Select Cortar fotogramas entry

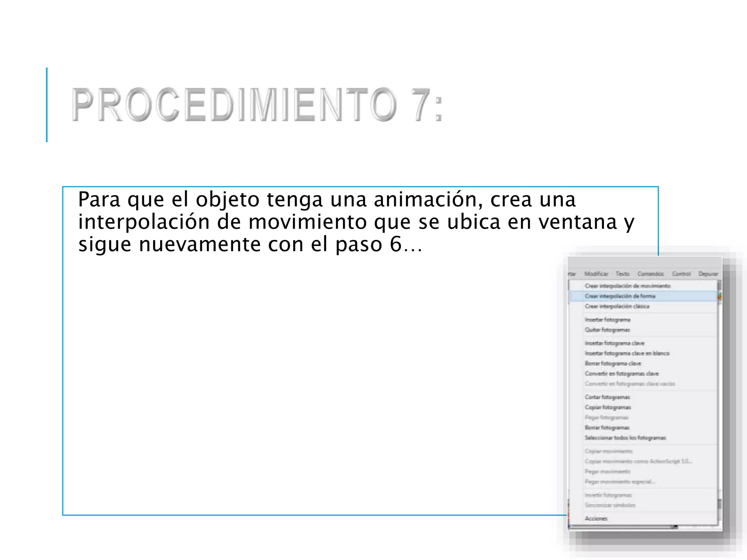point(643,397)
